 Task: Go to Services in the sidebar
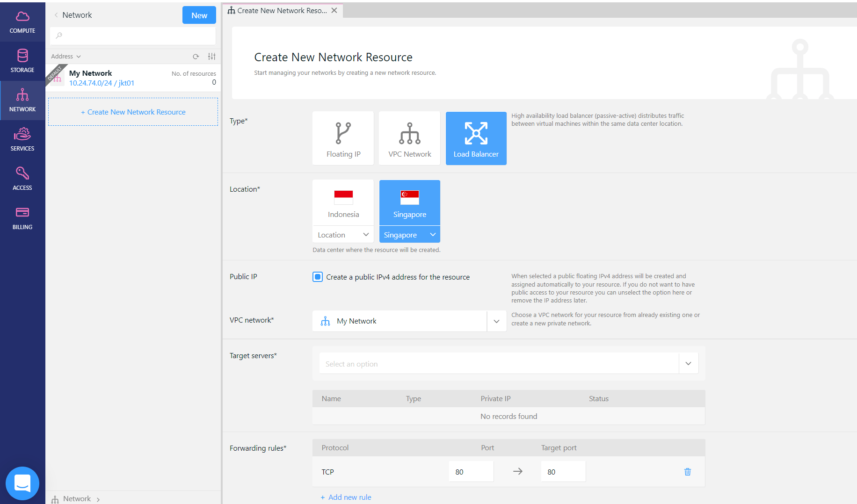coord(22,139)
